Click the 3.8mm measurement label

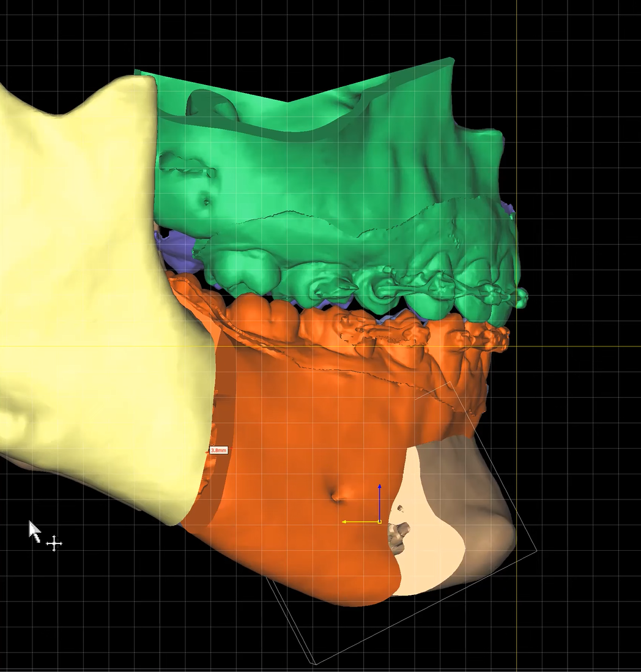pos(219,450)
